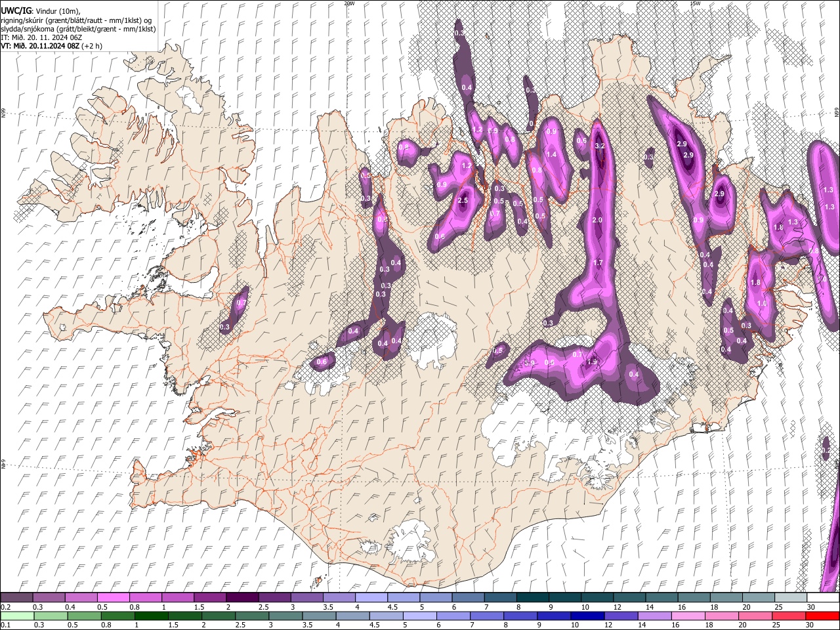The height and width of the screenshot is (630, 840).
Task: Click the '1.9' precipitation value on the map
Action: click(x=592, y=362)
